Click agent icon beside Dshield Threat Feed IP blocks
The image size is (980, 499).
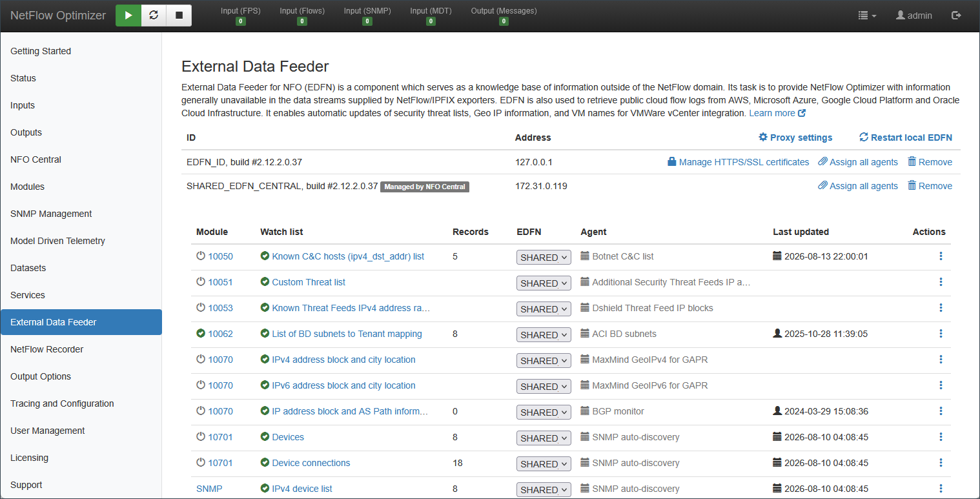[585, 308]
